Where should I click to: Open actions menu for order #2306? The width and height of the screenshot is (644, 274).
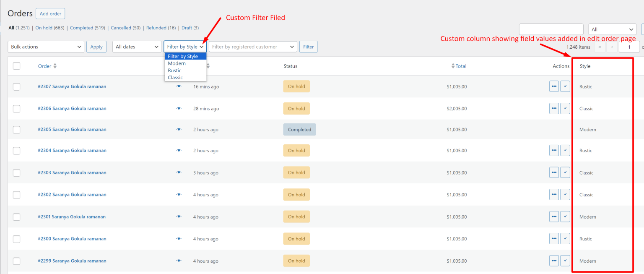click(x=553, y=108)
